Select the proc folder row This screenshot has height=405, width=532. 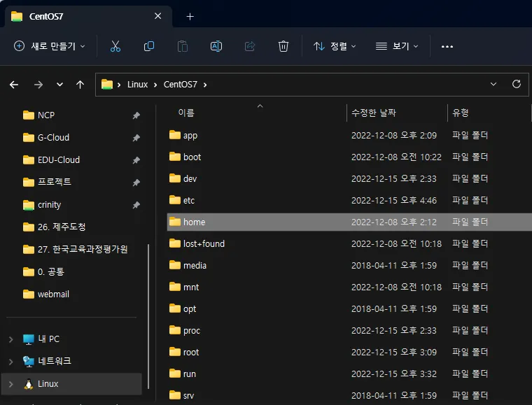[x=349, y=330]
